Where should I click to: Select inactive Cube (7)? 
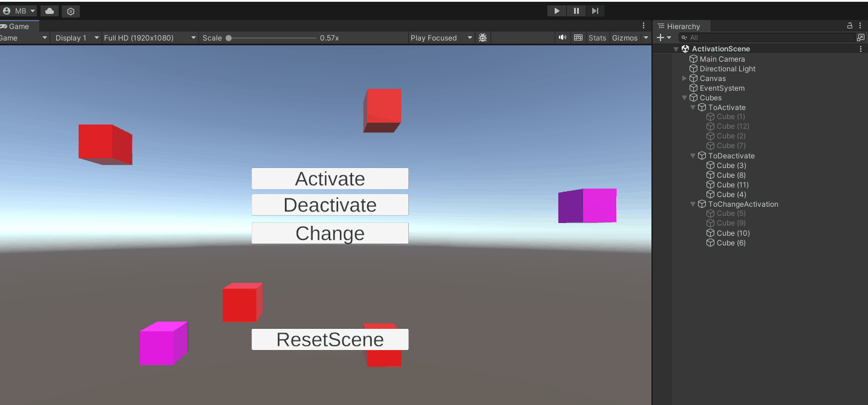pyautogui.click(x=731, y=146)
